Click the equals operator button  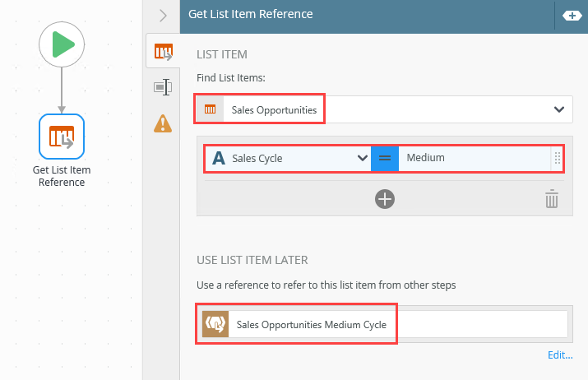click(x=385, y=158)
